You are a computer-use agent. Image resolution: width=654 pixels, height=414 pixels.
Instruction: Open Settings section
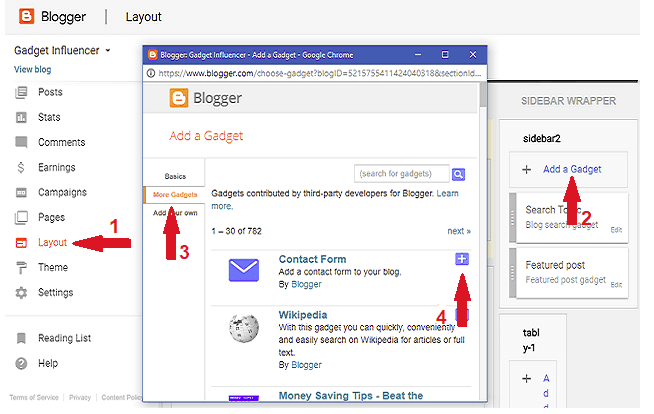point(55,292)
